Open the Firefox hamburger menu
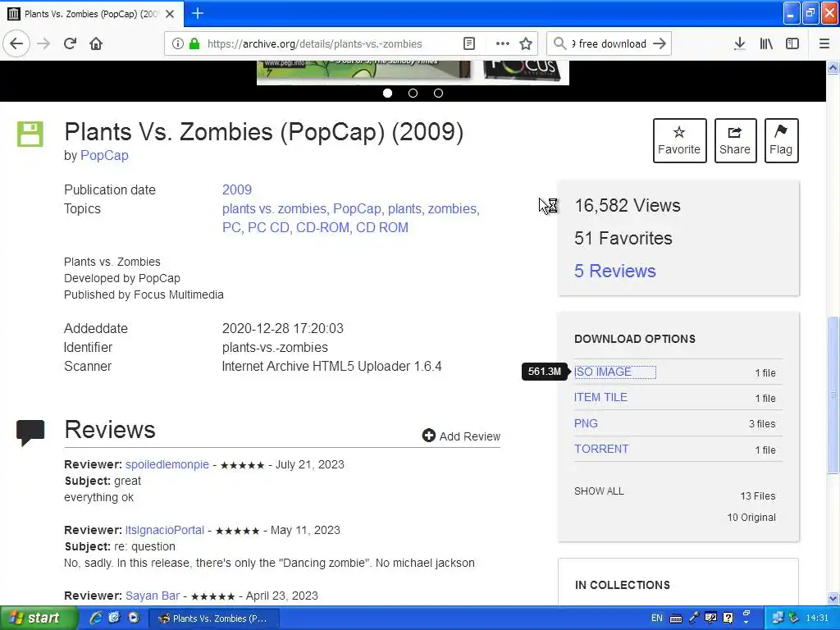The image size is (840, 630). (x=824, y=43)
